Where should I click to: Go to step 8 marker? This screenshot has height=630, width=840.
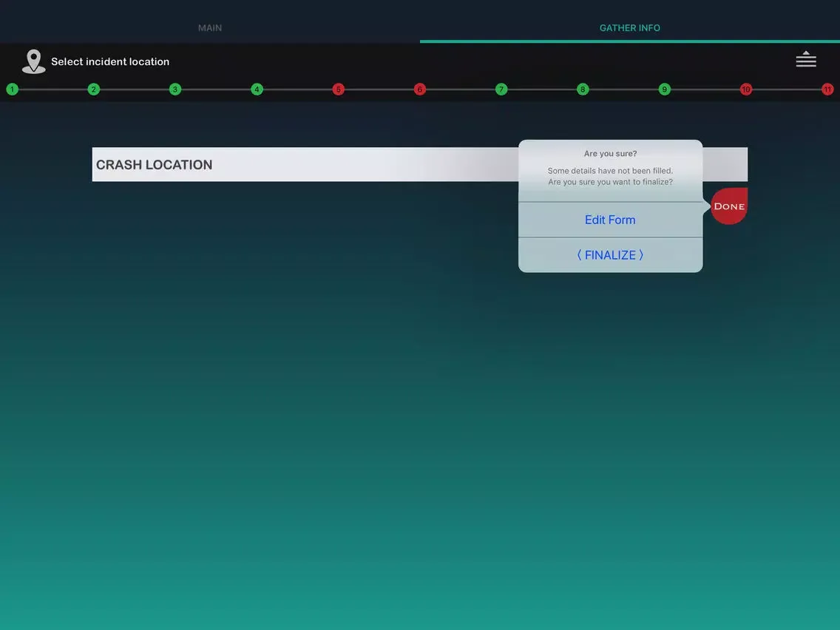coord(583,89)
